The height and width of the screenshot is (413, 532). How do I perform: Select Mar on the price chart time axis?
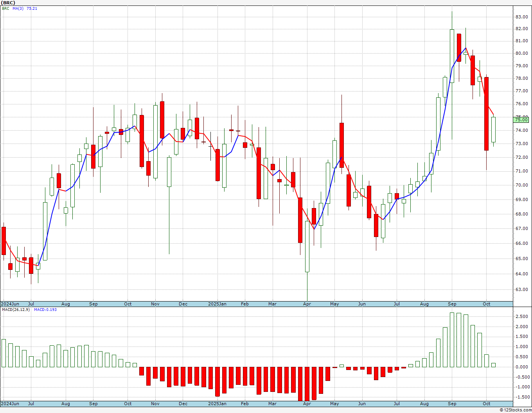pos(273,304)
